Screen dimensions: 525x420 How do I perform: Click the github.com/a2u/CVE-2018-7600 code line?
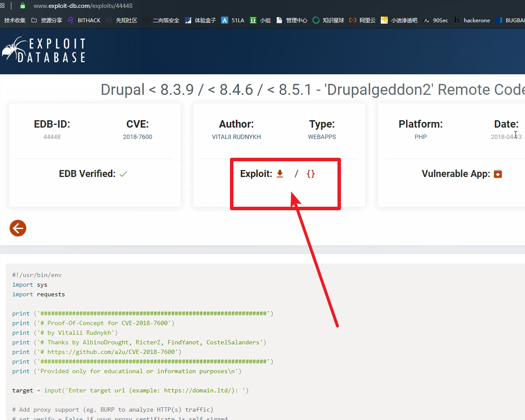click(x=97, y=352)
